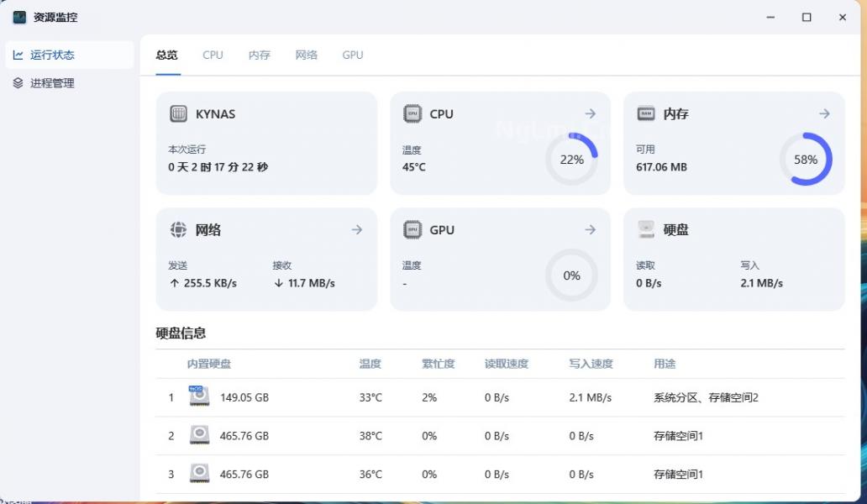Click the memory 58% usage ring
Screen dimensions: 867x504
806,159
